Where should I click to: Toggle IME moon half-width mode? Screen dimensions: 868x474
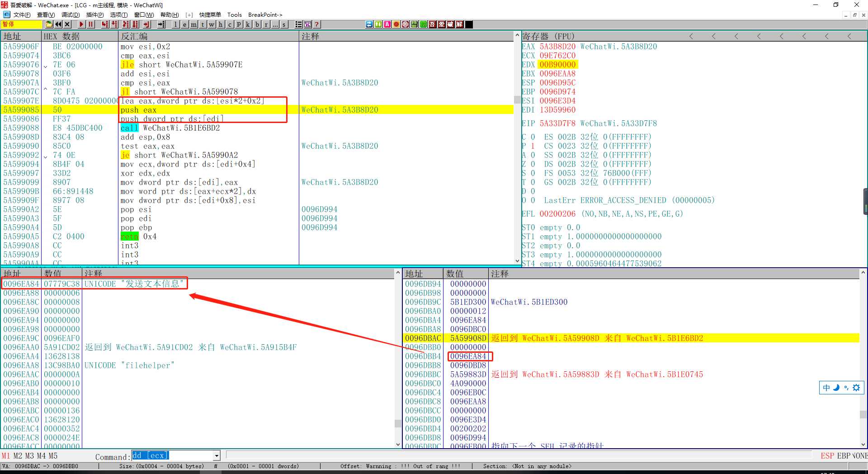click(836, 388)
